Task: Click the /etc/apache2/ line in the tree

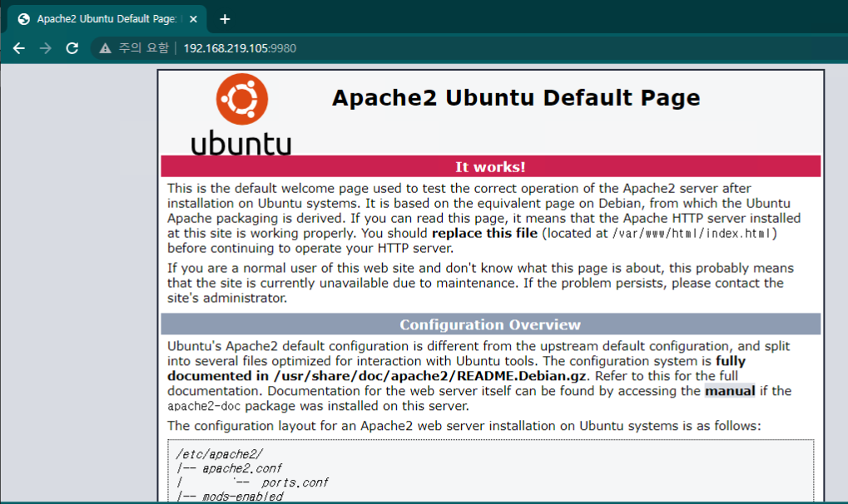Action: pyautogui.click(x=220, y=454)
